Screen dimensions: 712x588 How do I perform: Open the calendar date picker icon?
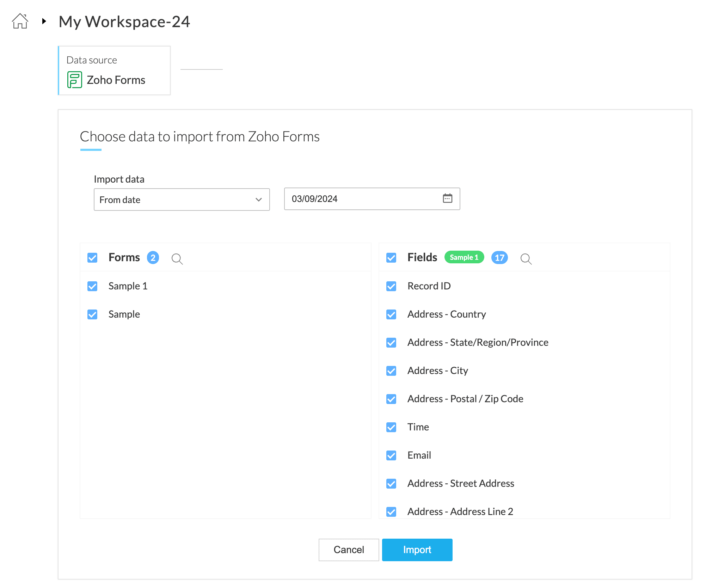(x=448, y=198)
